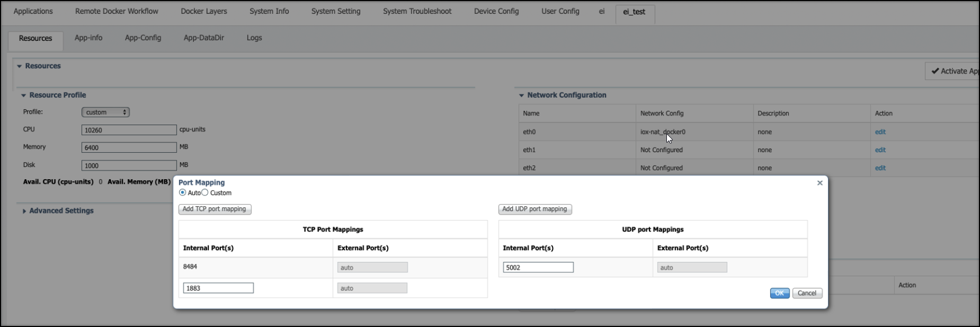This screenshot has height=327, width=980.
Task: Switch to the ei app tab
Action: point(602,11)
